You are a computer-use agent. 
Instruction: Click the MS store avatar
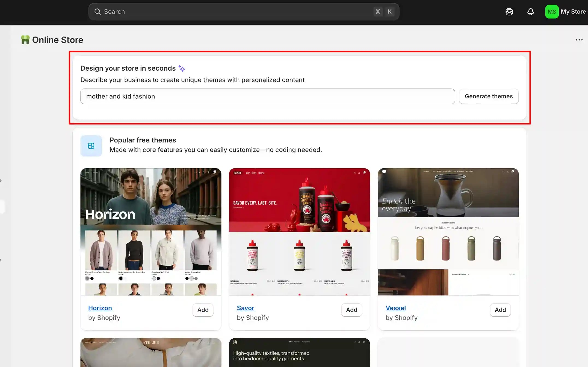552,12
